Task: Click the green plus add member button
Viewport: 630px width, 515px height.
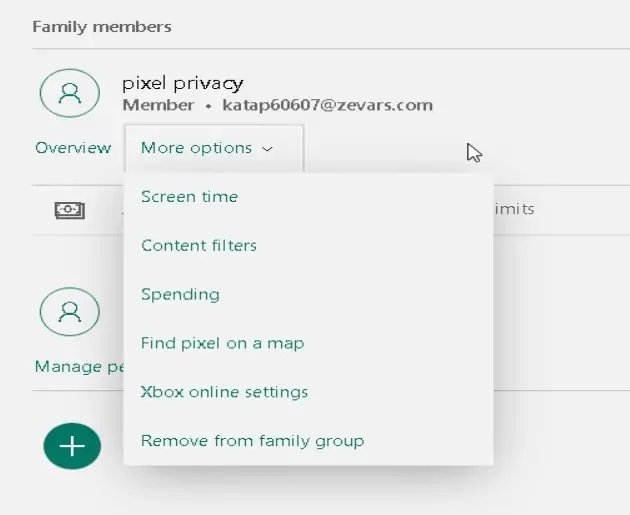Action: [72, 446]
